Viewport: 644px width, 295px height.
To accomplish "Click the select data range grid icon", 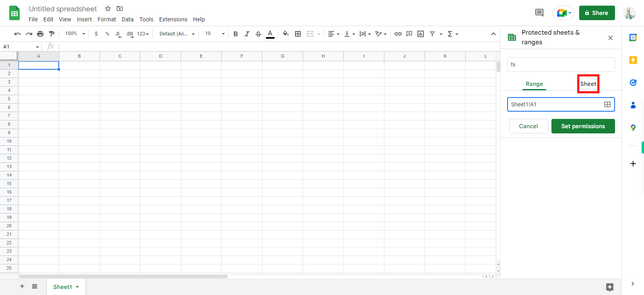I will 607,104.
